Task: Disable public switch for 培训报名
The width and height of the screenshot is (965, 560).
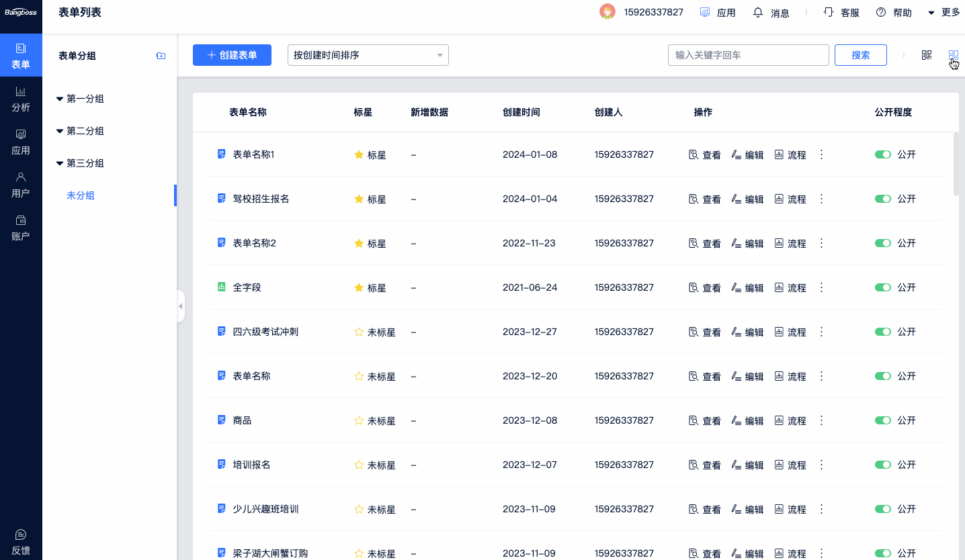Action: pyautogui.click(x=882, y=465)
